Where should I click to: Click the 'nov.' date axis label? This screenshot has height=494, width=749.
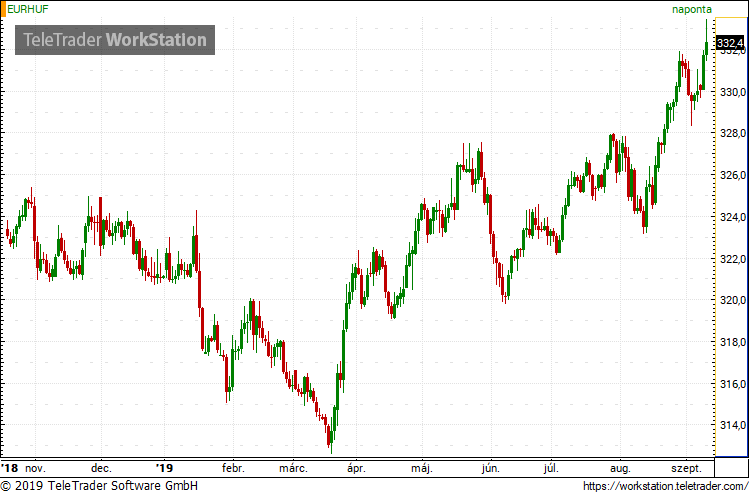coord(36,468)
